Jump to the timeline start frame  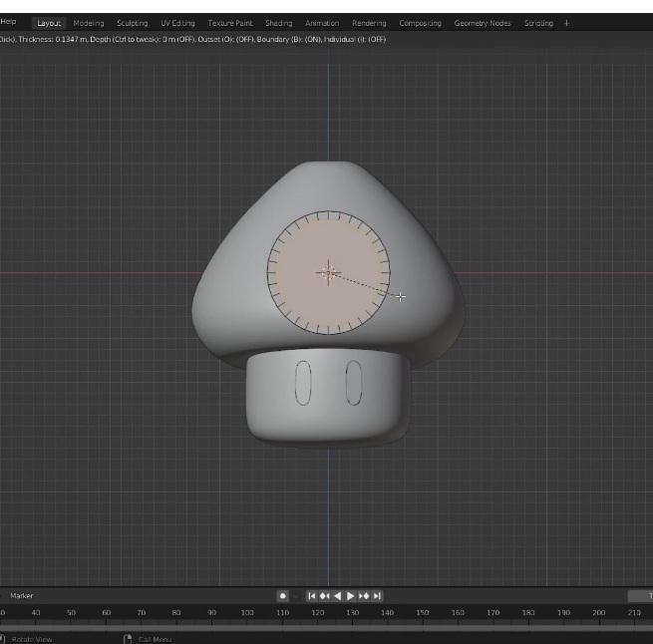pyautogui.click(x=311, y=596)
